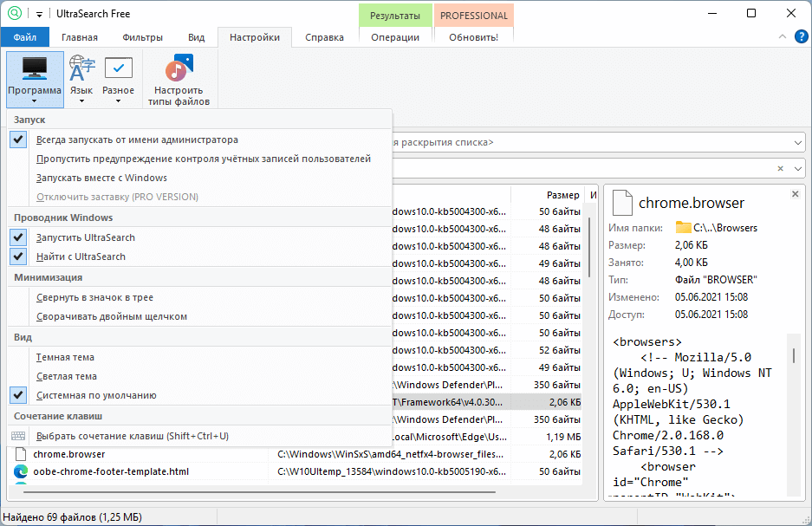Click the 1,19 МБ Edge file row
This screenshot has width=812, height=526.
[487, 437]
